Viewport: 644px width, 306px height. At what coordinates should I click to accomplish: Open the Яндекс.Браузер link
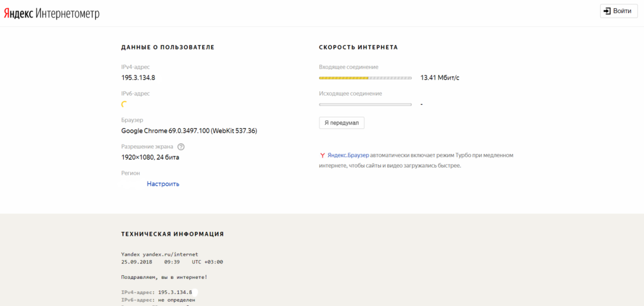(x=348, y=155)
